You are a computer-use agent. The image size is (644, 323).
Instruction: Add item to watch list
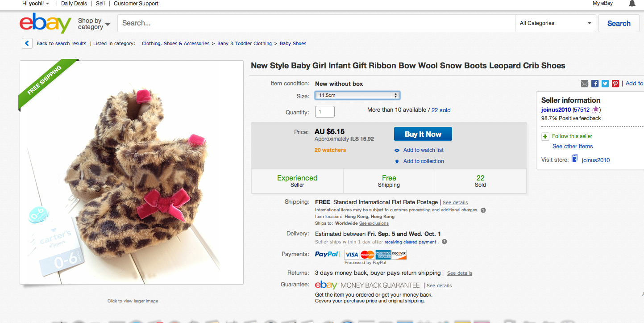point(423,150)
